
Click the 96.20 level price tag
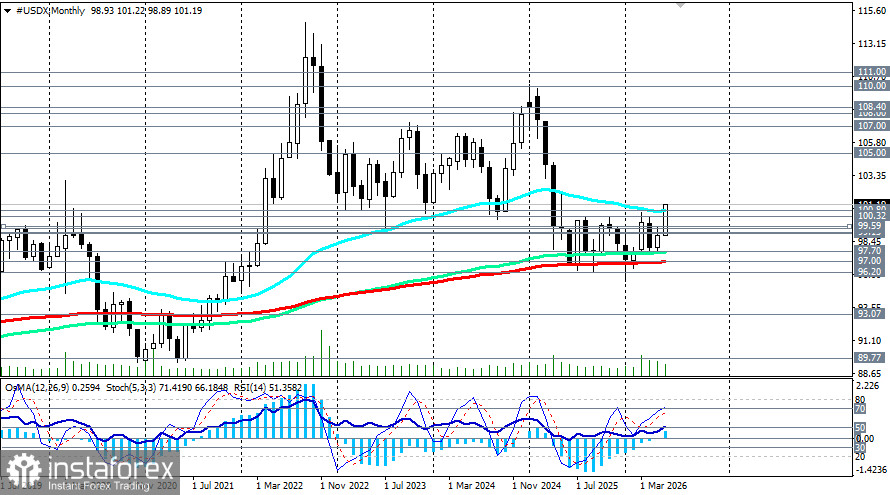pos(869,272)
